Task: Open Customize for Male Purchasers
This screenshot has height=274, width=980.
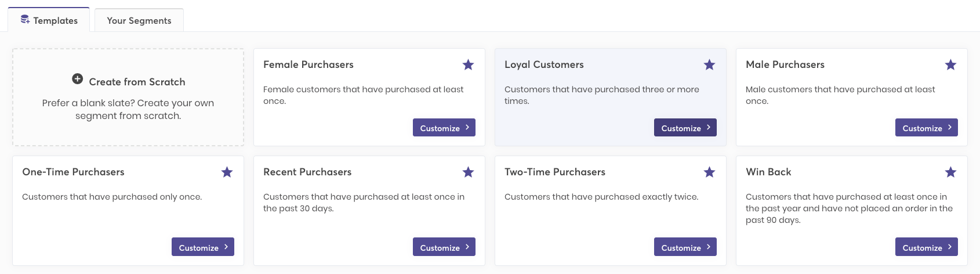Action: 926,128
